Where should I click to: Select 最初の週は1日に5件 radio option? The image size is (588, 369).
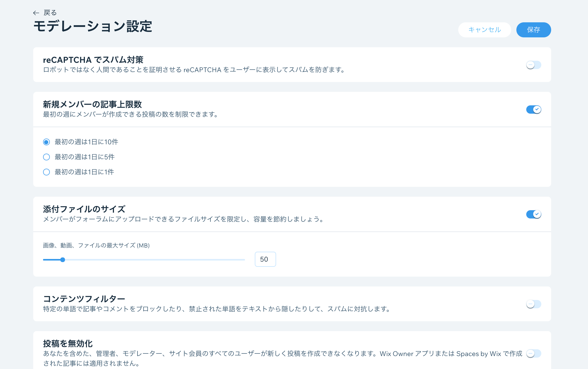[46, 157]
